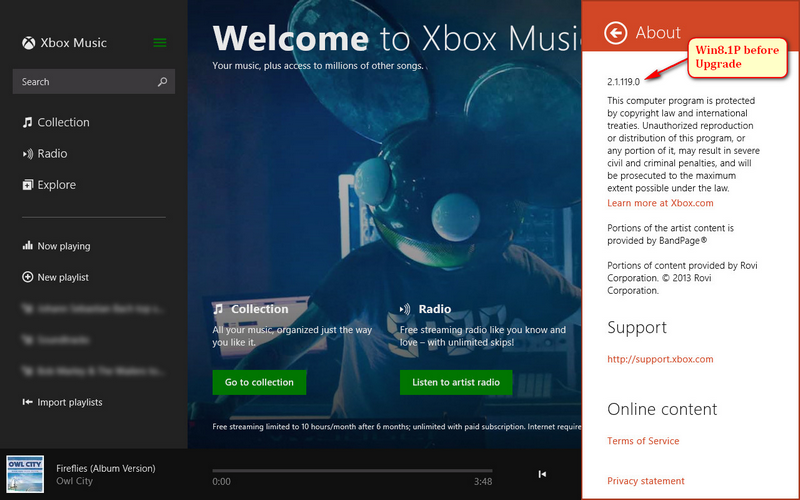Click the Xbox logo icon
The image size is (800, 500).
tap(29, 43)
